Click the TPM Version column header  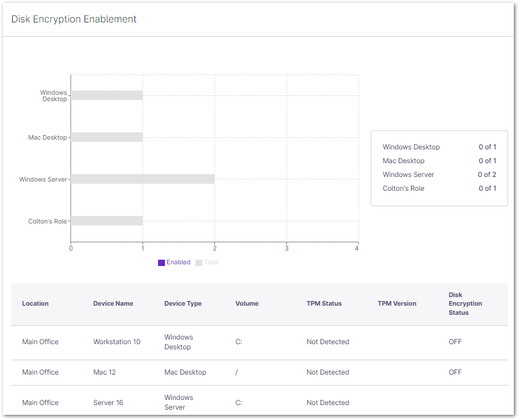point(397,303)
